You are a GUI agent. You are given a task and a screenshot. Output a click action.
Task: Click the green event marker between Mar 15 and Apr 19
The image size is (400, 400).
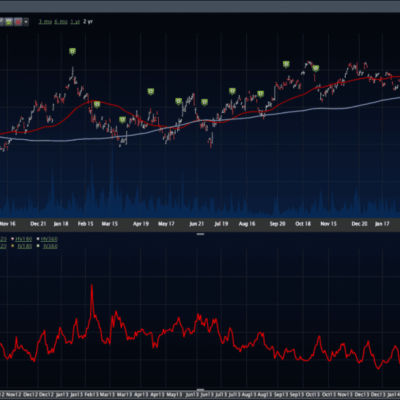122,120
